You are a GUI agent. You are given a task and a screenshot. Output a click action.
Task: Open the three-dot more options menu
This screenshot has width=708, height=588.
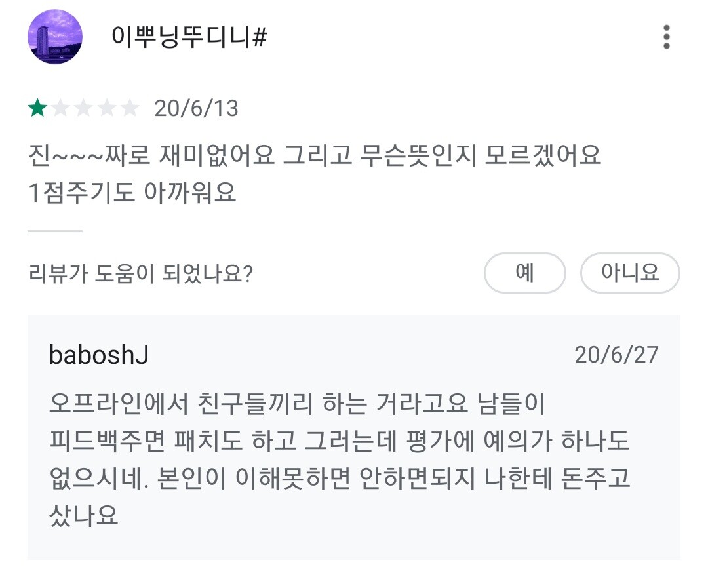(x=666, y=37)
